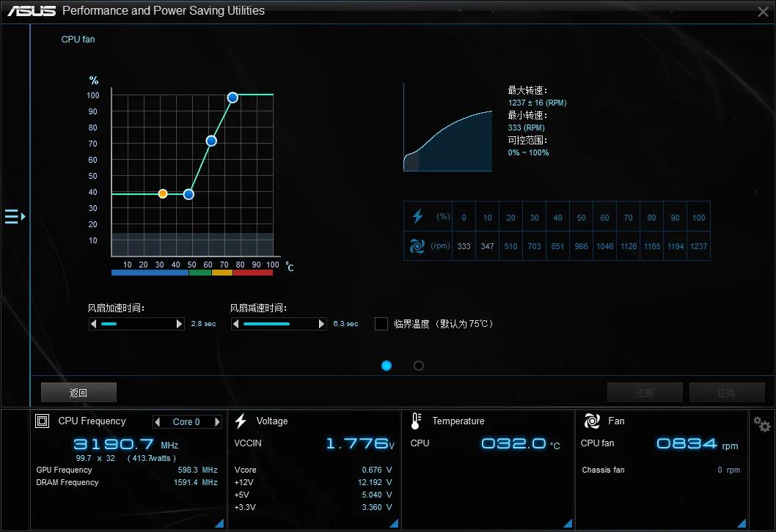Expand the Temperature panel corner arrow
This screenshot has height=532, width=776.
pos(568,522)
